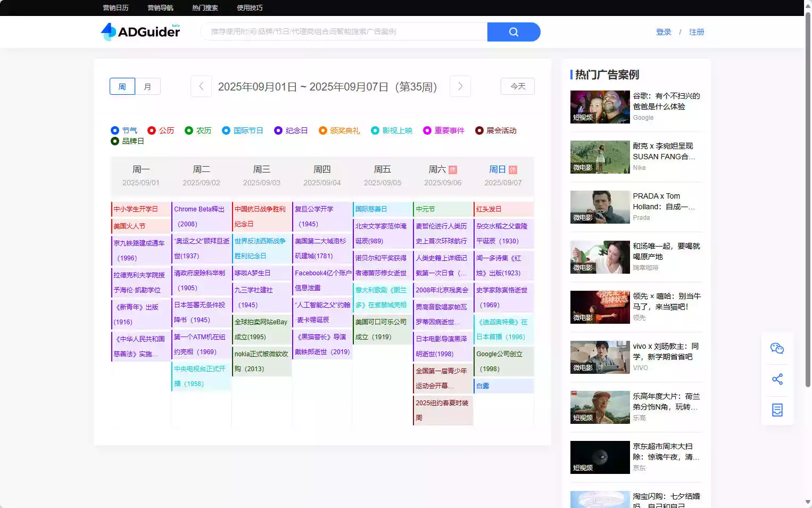This screenshot has height=508, width=812.
Task: Open the 中央电视台正式开播 event
Action: [x=202, y=376]
